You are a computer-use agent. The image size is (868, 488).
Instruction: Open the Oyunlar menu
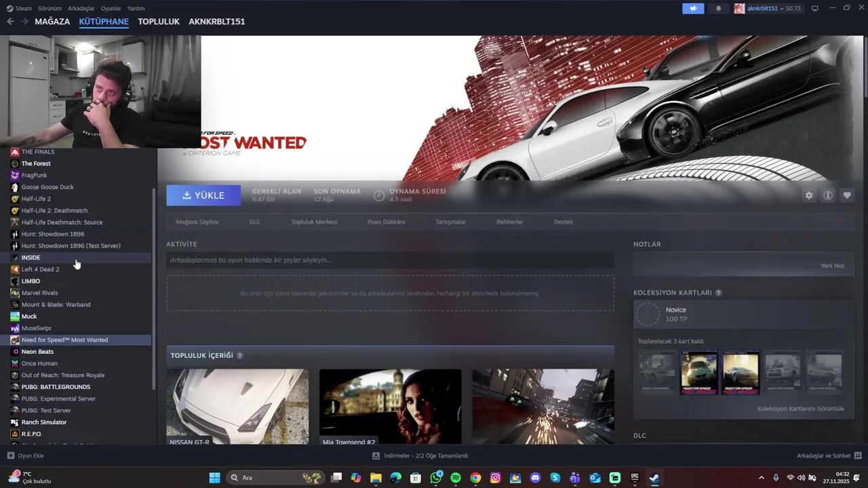coord(111,8)
